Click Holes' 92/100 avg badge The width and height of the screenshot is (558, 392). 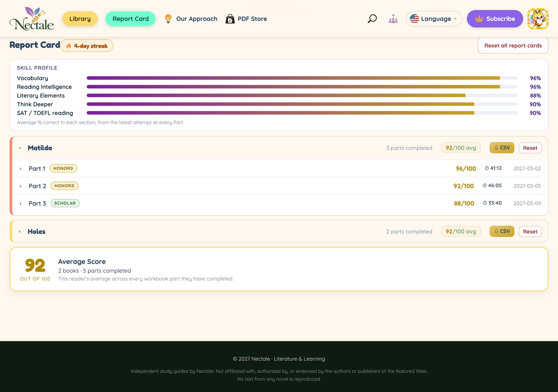461,231
